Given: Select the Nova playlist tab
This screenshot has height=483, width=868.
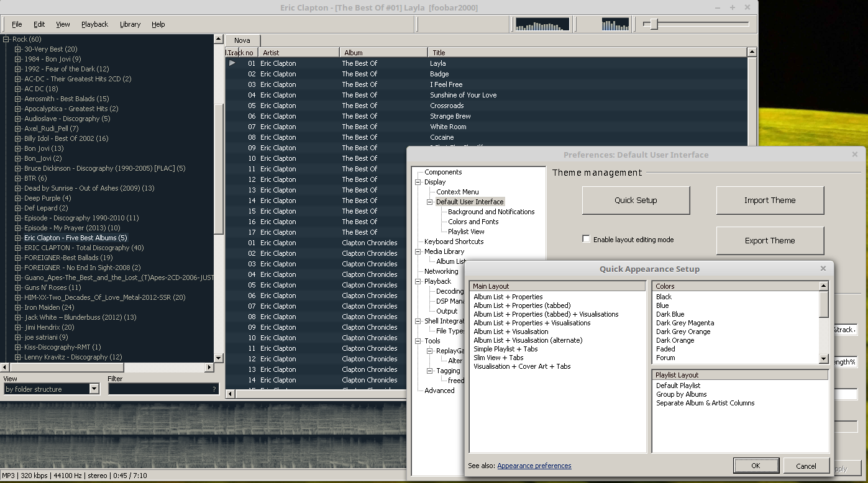Looking at the screenshot, I should [242, 40].
